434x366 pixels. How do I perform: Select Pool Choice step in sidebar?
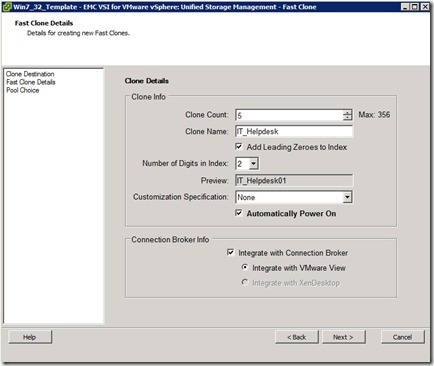click(x=23, y=90)
